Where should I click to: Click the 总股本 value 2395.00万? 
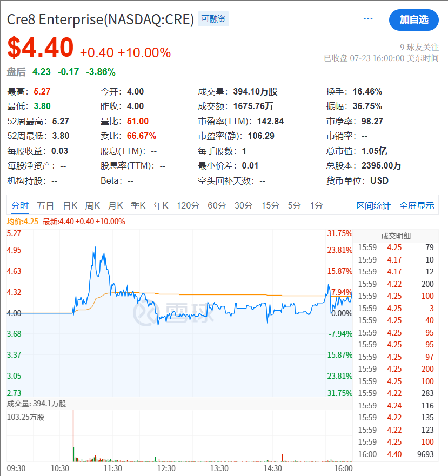[x=381, y=165]
